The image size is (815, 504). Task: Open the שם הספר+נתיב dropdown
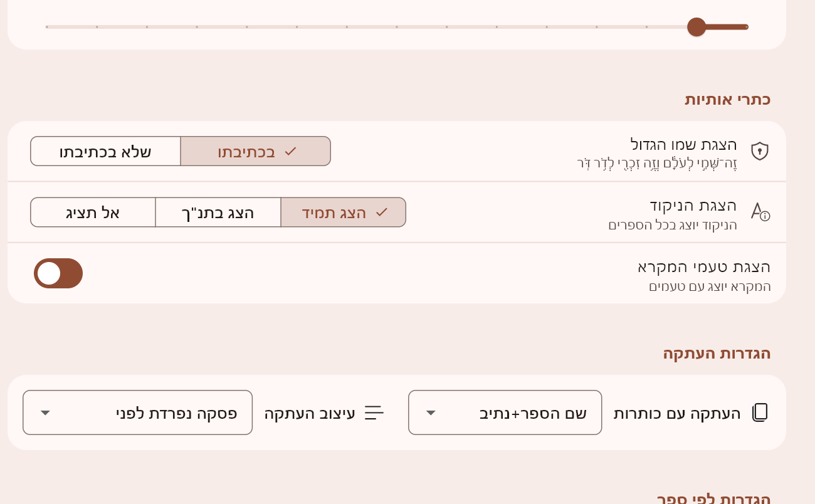tap(505, 412)
